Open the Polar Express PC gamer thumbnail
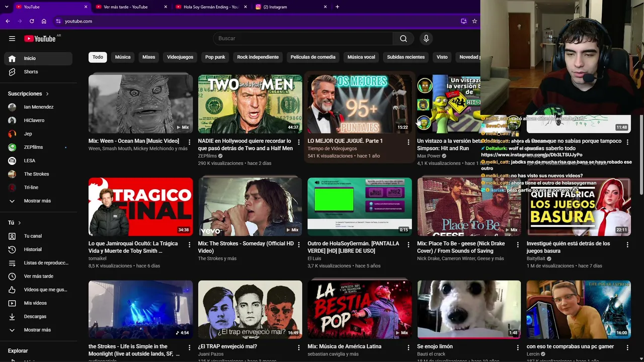This screenshot has width=644, height=362. click(x=579, y=309)
